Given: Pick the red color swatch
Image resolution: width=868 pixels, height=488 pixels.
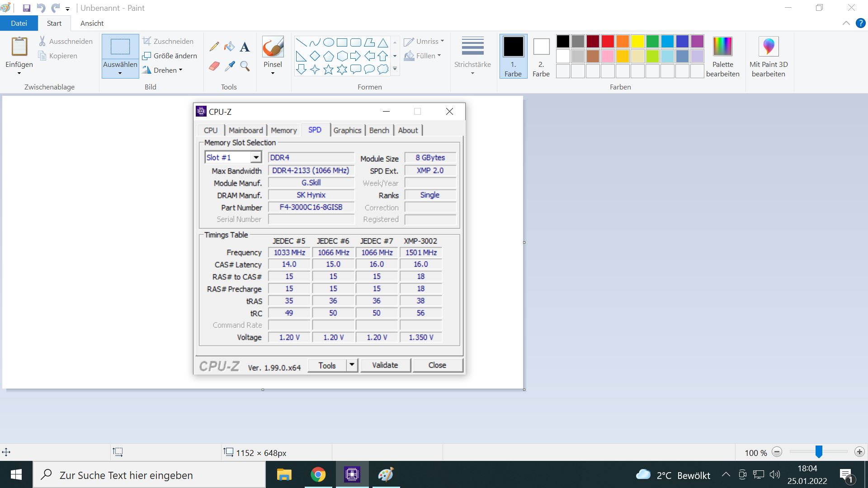Looking at the screenshot, I should click(608, 42).
